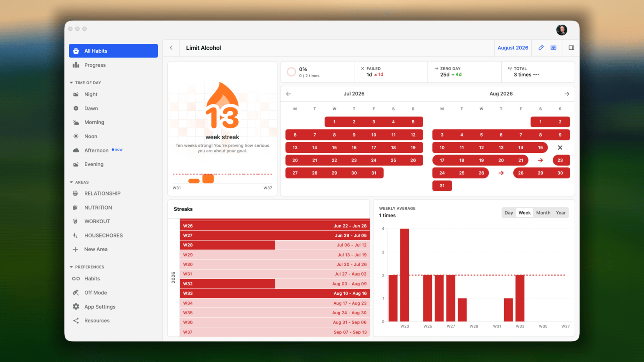Go to the next month in calendar
Screen dimensions: 644x362
point(567,94)
